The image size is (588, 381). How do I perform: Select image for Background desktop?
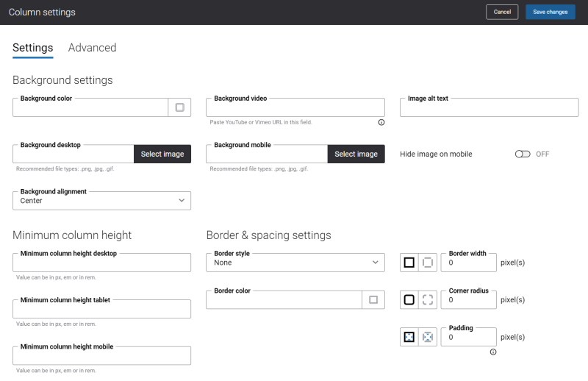(x=162, y=154)
